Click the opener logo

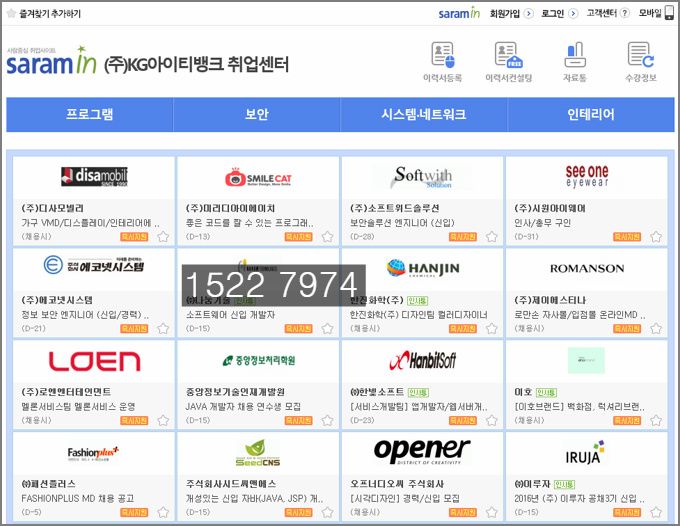click(x=422, y=451)
